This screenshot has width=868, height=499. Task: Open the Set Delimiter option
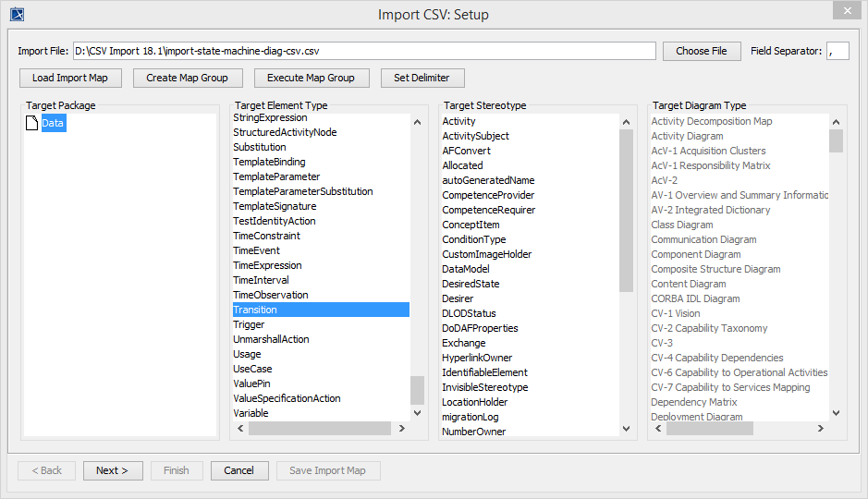(422, 78)
